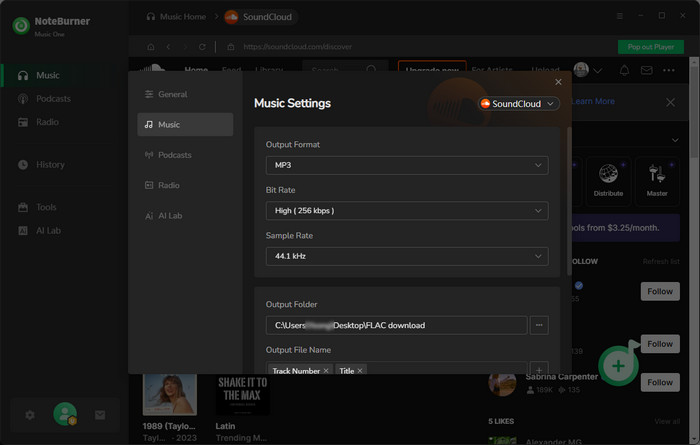The width and height of the screenshot is (700, 445).
Task: Select the AI Lab settings tab
Action: 185,216
